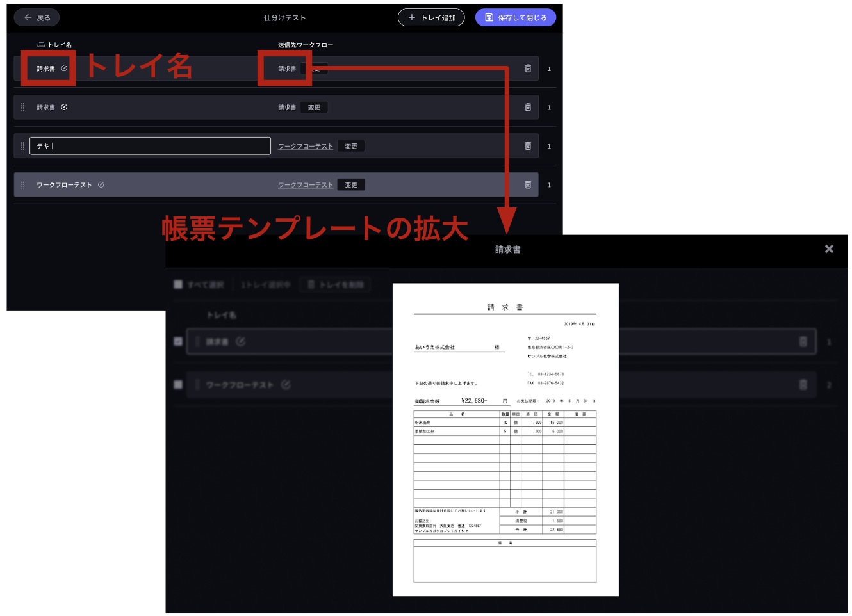Click trash icon on highlighted ワークフローテスト row
Viewport: 852px width, 616px height.
coord(528,185)
